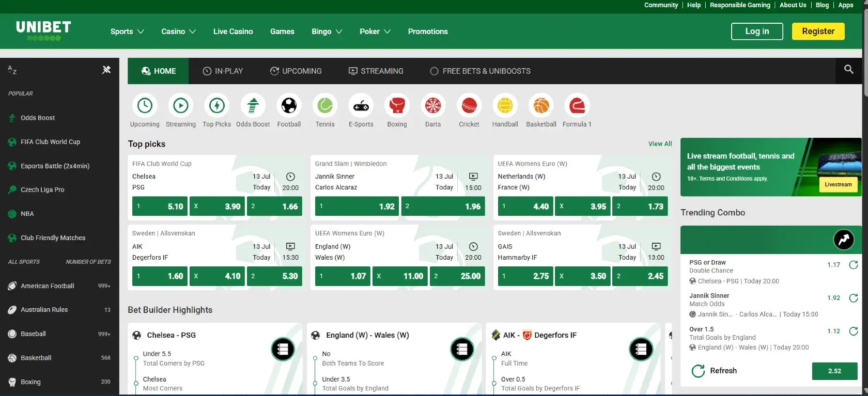Expand the Bingo dropdown menu

click(x=327, y=31)
